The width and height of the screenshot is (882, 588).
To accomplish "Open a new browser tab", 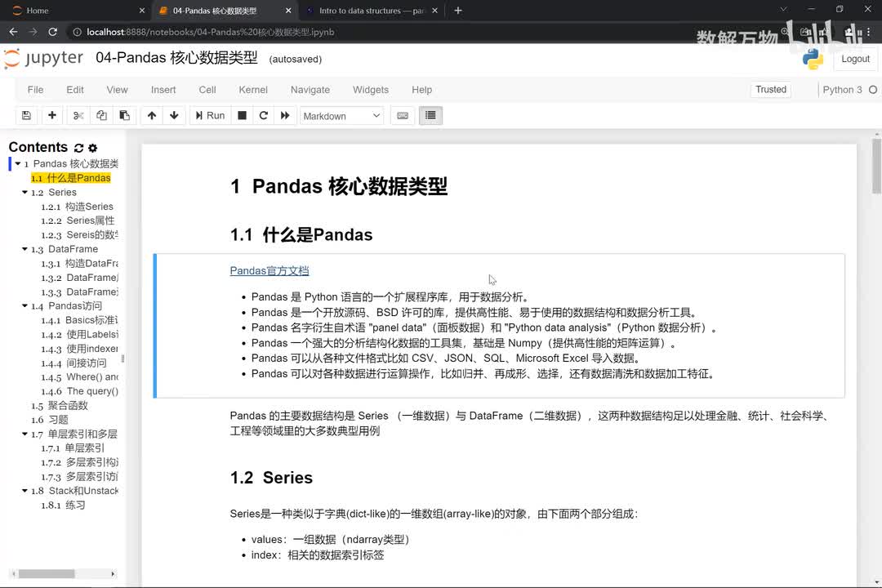I will pyautogui.click(x=458, y=11).
